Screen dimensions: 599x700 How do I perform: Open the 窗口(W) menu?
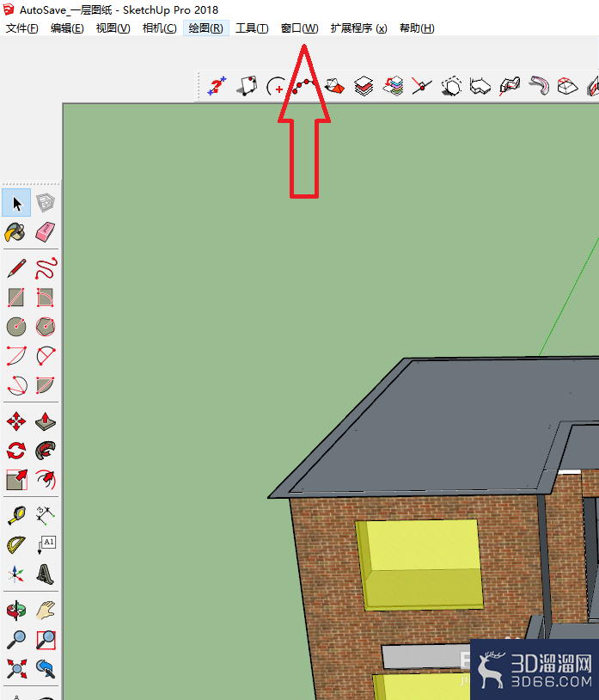[x=299, y=28]
